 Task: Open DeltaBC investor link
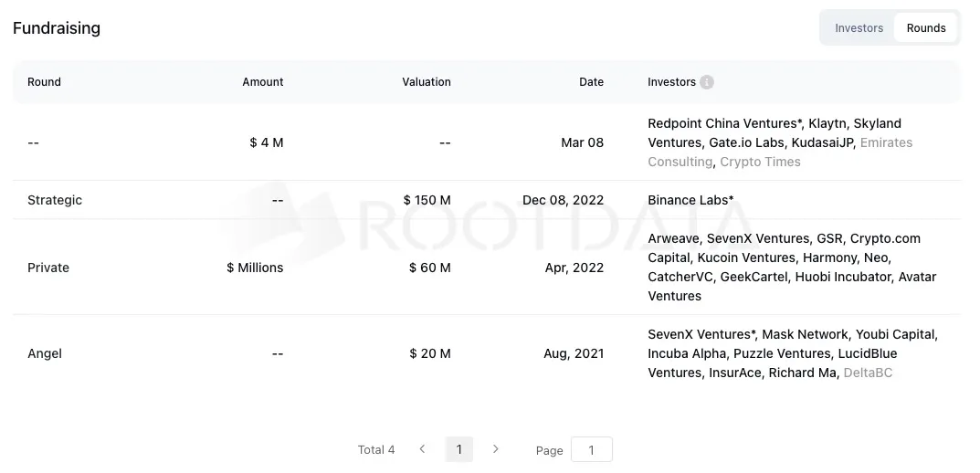point(868,373)
